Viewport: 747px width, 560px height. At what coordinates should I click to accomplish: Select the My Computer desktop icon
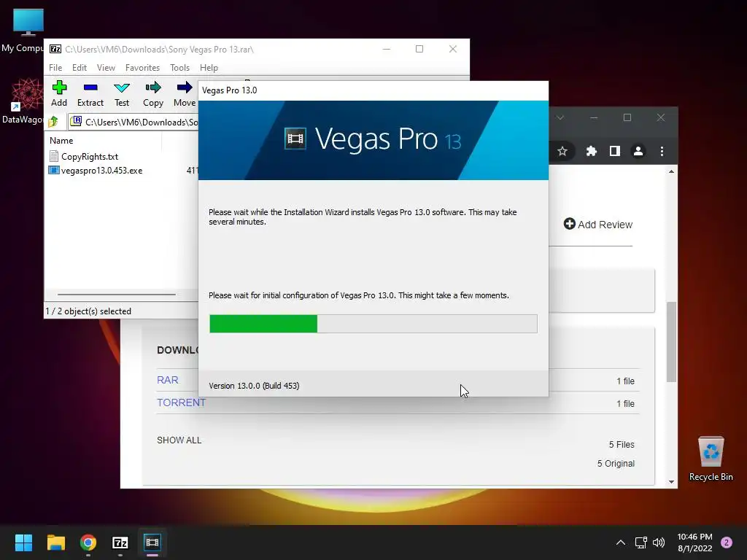click(23, 31)
